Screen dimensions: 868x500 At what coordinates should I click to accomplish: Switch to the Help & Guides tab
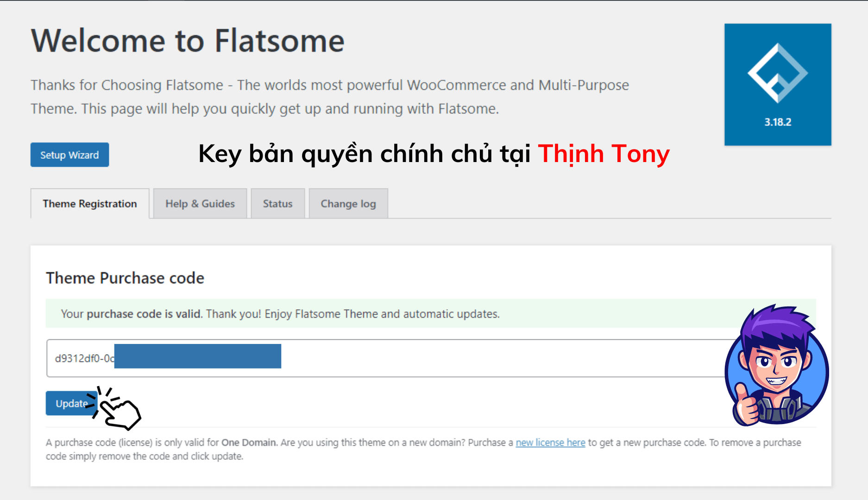200,203
